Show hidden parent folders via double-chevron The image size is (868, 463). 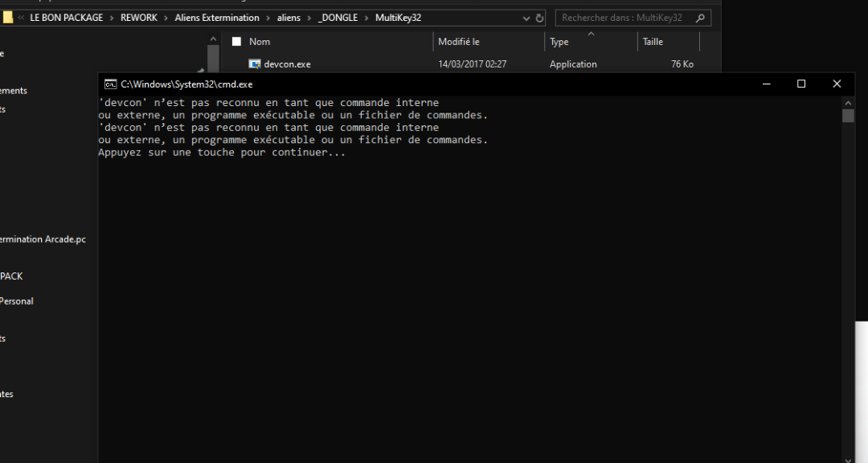[x=21, y=18]
